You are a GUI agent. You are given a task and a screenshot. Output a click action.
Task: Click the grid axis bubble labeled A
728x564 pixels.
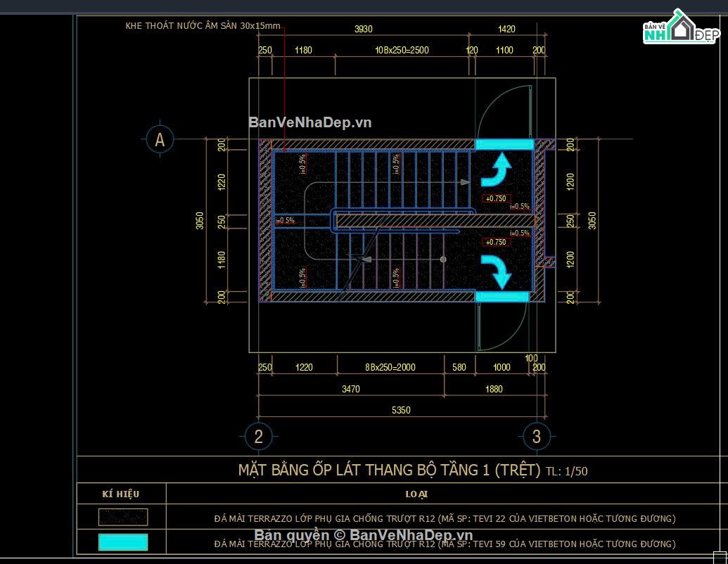(x=160, y=139)
